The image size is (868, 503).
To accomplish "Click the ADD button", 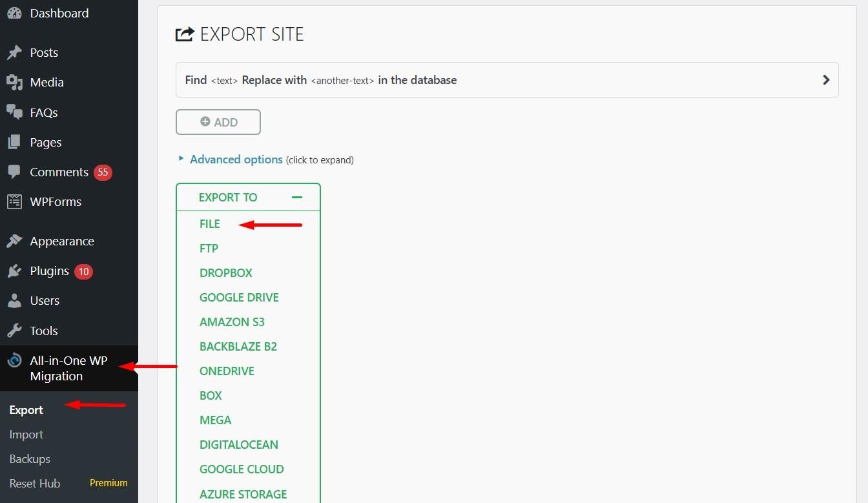I will pyautogui.click(x=218, y=122).
